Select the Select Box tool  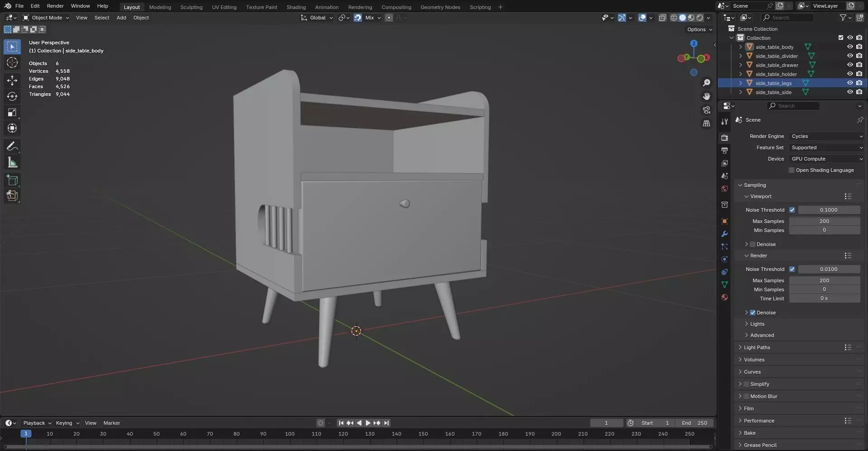pos(12,47)
